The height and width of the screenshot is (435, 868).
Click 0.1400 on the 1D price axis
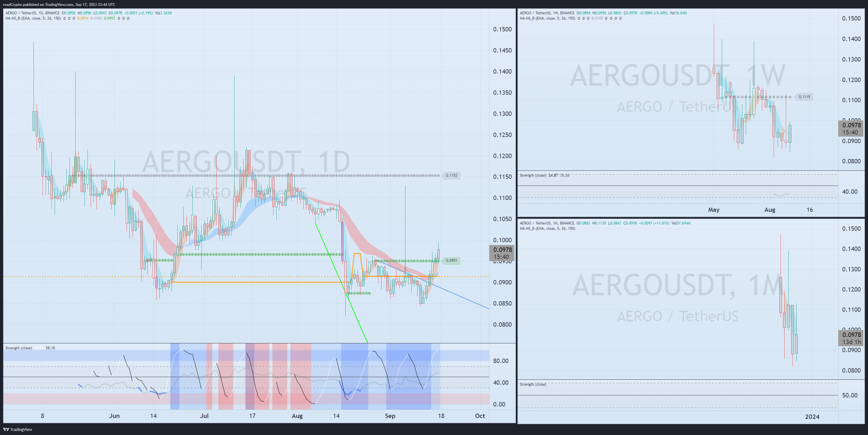click(x=502, y=71)
